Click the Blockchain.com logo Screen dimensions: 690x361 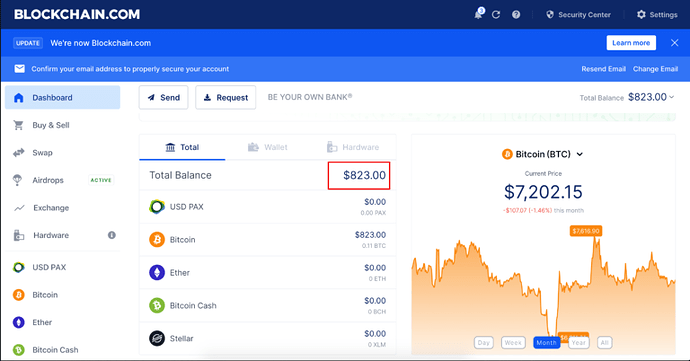77,15
